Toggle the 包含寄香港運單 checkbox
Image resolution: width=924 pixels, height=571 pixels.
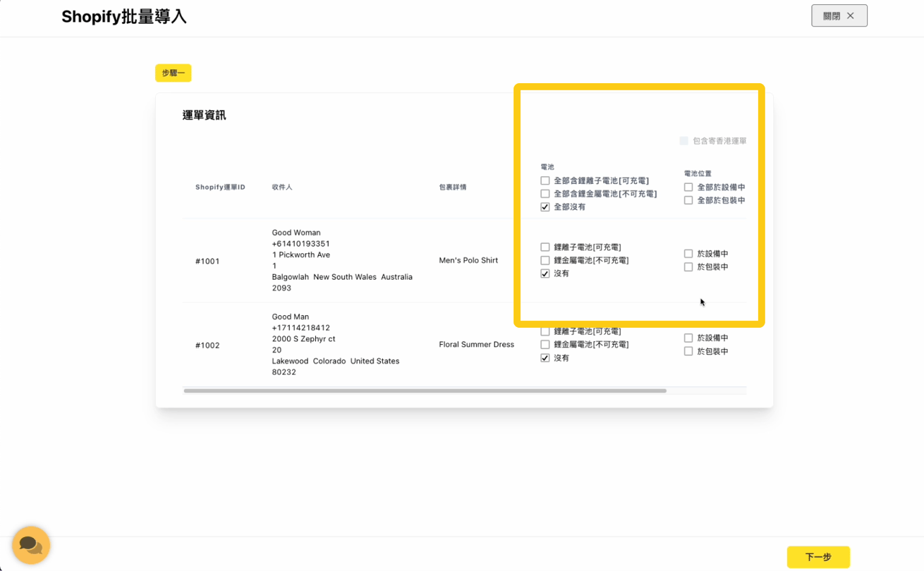pyautogui.click(x=683, y=141)
